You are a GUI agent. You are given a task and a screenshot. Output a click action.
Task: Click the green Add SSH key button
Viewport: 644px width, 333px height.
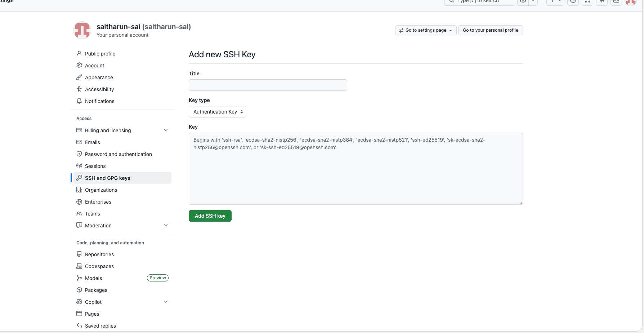pyautogui.click(x=210, y=216)
